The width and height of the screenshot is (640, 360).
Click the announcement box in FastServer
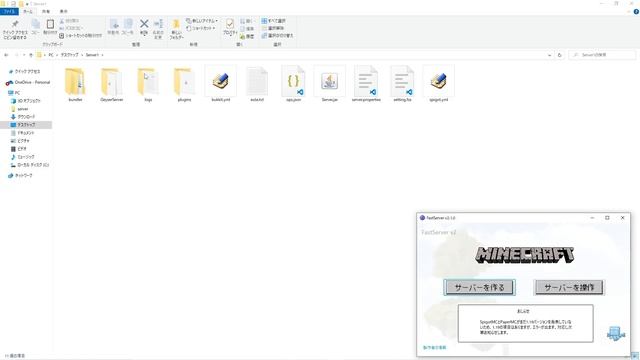click(x=525, y=323)
